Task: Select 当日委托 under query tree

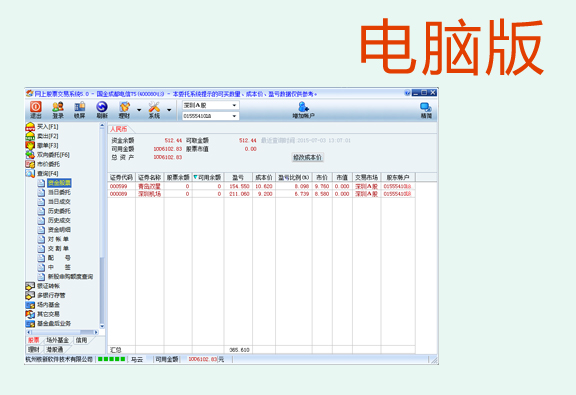Action: point(59,192)
